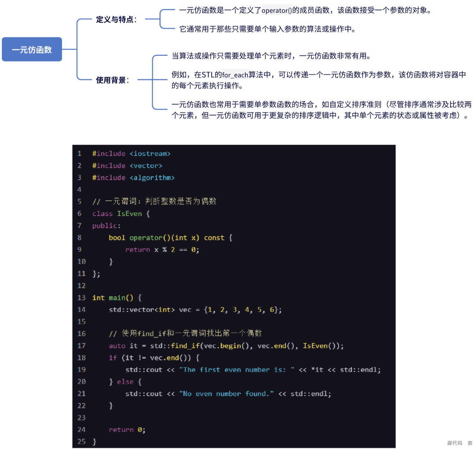Click the return x % 2 == 0 statement
Viewport: 476px width, 449px height.
pyautogui.click(x=162, y=250)
